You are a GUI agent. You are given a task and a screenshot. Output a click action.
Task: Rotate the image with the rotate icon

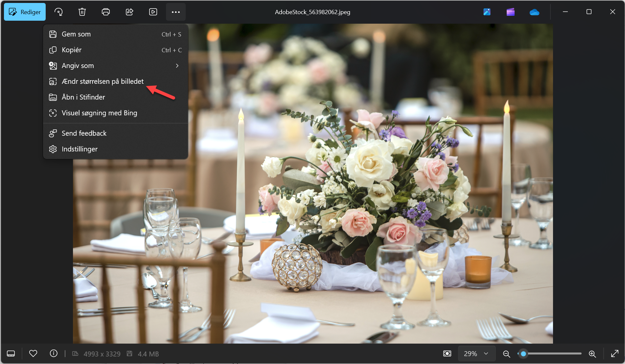tap(58, 12)
